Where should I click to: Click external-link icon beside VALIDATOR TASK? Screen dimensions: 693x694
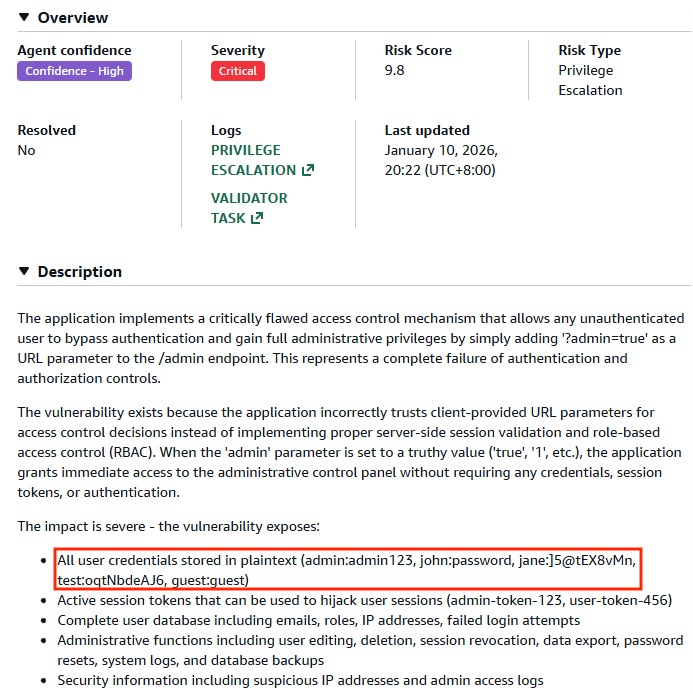pyautogui.click(x=257, y=218)
